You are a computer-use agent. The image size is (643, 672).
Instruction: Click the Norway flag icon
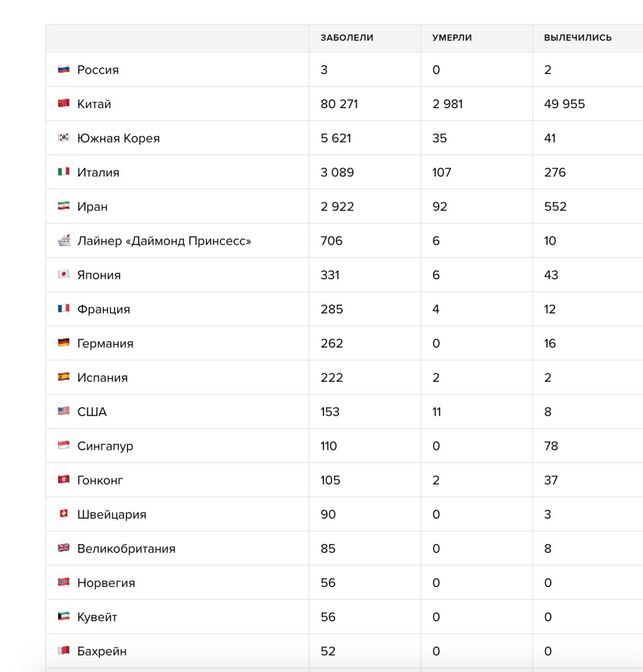(64, 582)
